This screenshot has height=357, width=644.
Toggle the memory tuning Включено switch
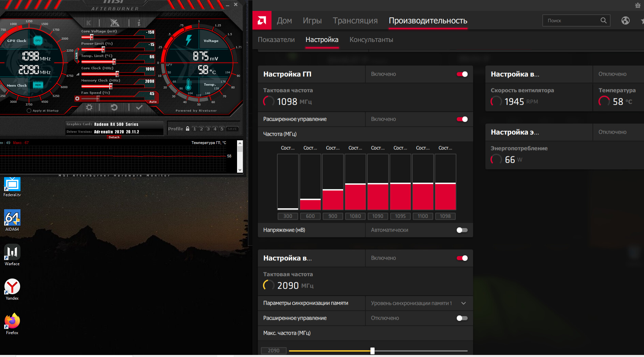[x=462, y=258]
